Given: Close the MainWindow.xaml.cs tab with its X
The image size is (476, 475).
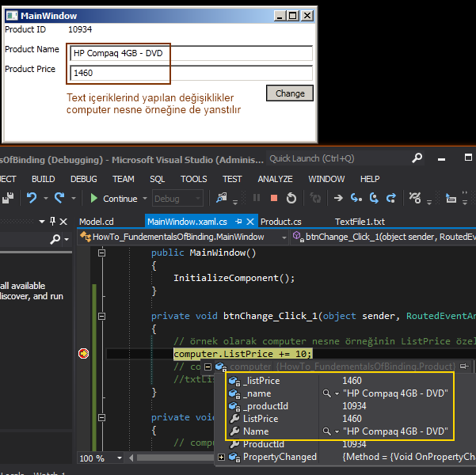Looking at the screenshot, I should pyautogui.click(x=252, y=222).
